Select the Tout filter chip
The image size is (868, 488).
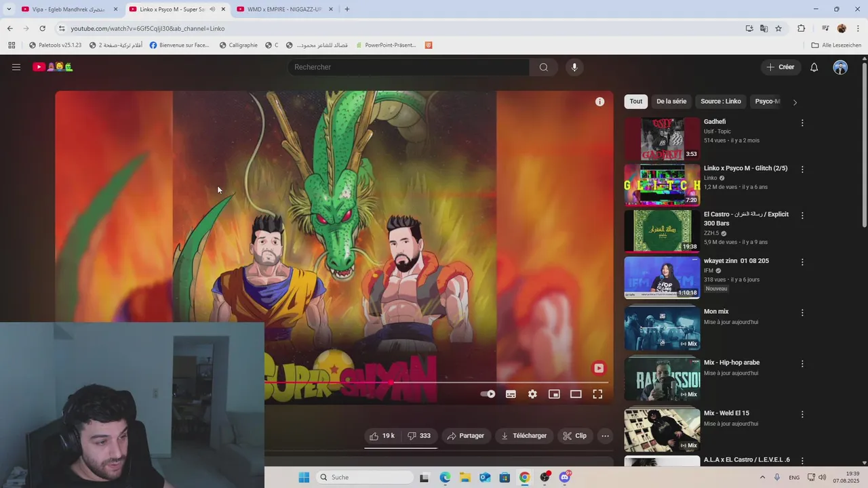point(636,102)
